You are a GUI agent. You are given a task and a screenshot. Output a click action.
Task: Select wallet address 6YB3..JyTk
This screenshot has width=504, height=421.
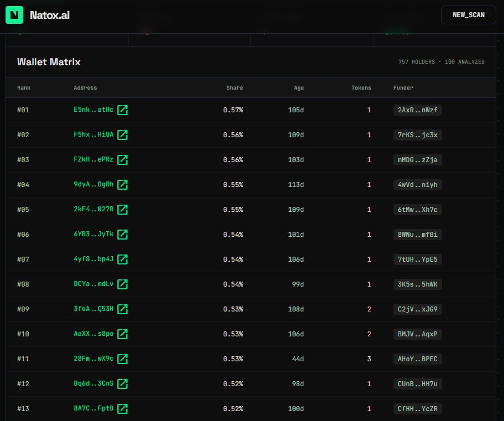coord(93,235)
